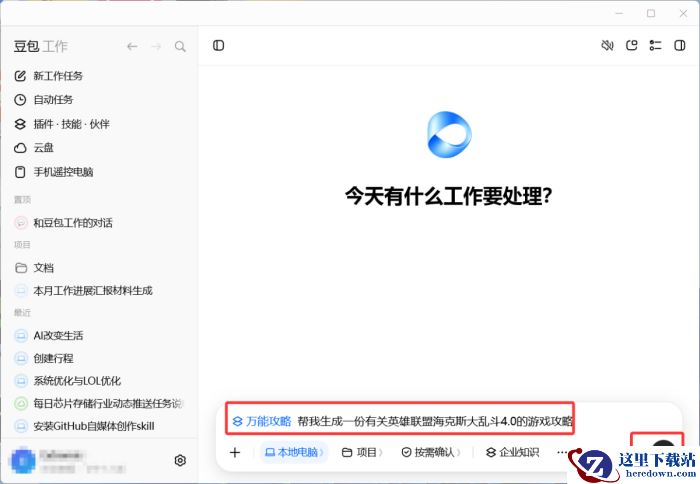Click the forward arrow in sidebar header
The image size is (700, 484).
(156, 46)
